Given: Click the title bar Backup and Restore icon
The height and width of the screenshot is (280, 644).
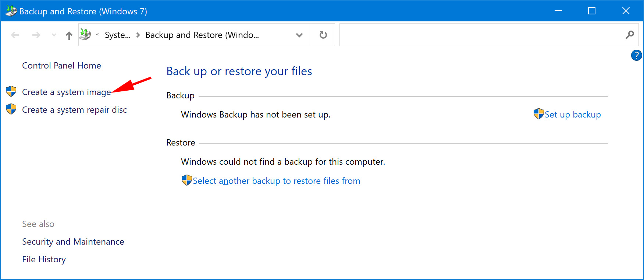Looking at the screenshot, I should click(11, 11).
